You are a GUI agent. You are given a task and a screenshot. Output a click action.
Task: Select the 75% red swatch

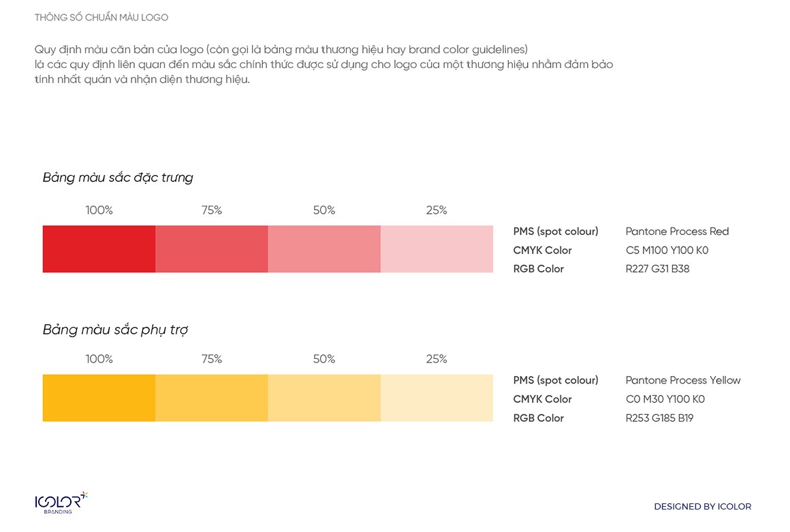click(211, 249)
